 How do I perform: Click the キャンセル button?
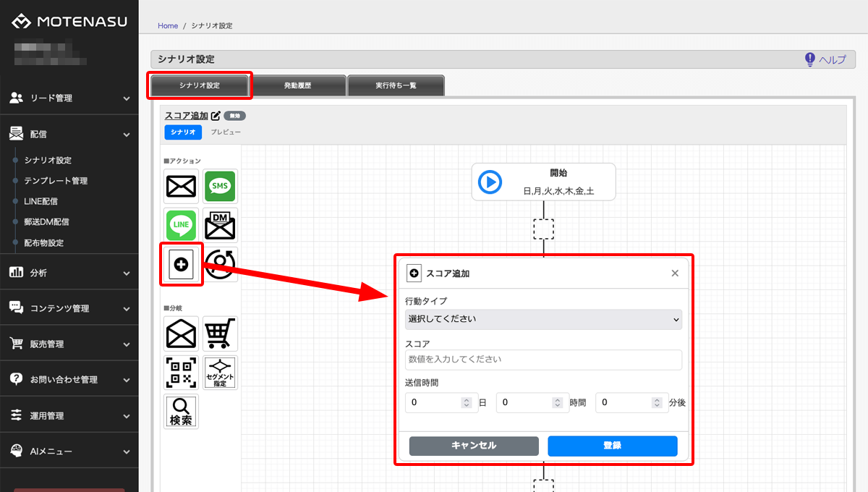(x=474, y=446)
